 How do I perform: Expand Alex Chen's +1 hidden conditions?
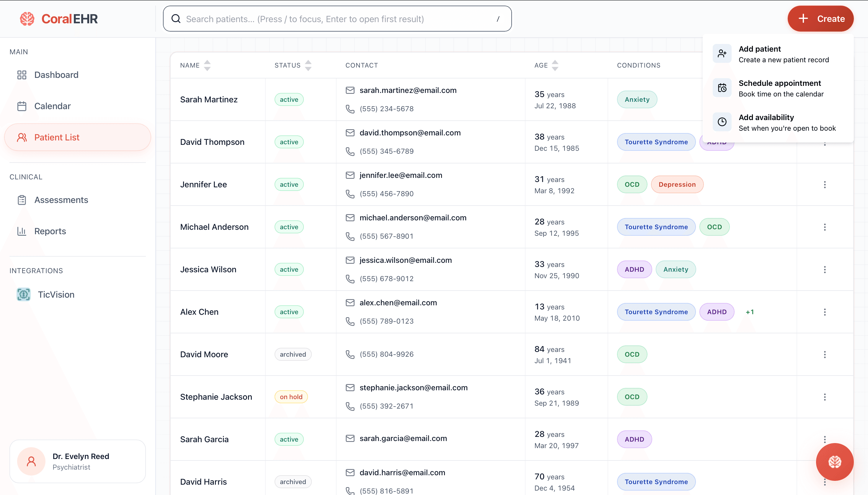pos(750,312)
